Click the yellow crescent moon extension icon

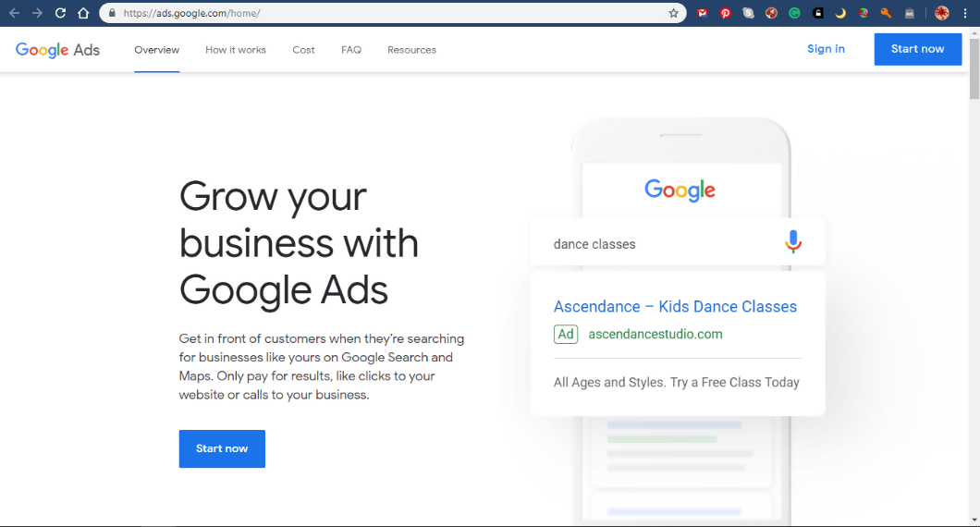840,13
